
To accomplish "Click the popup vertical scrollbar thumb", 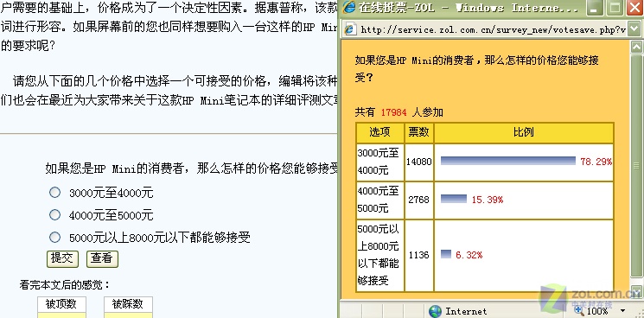I will pyautogui.click(x=636, y=165).
